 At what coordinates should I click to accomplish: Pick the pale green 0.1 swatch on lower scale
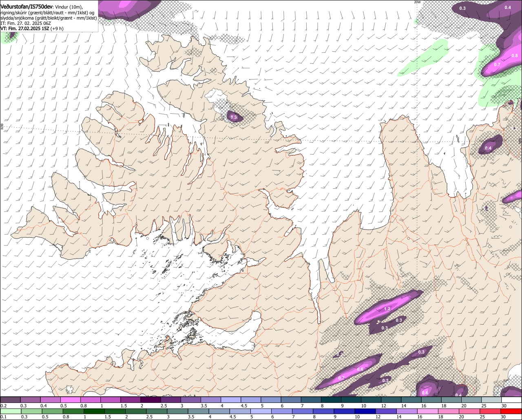[x=10, y=411]
